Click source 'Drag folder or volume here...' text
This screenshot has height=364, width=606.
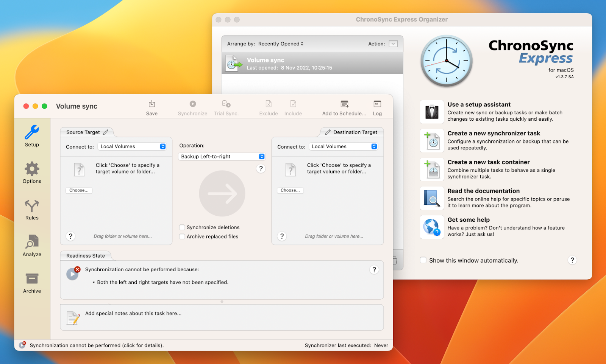click(123, 236)
